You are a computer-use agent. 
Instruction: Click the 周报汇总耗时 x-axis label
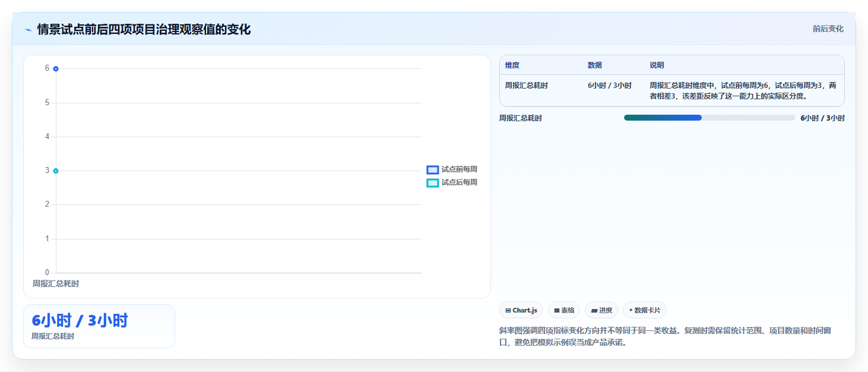(x=56, y=284)
